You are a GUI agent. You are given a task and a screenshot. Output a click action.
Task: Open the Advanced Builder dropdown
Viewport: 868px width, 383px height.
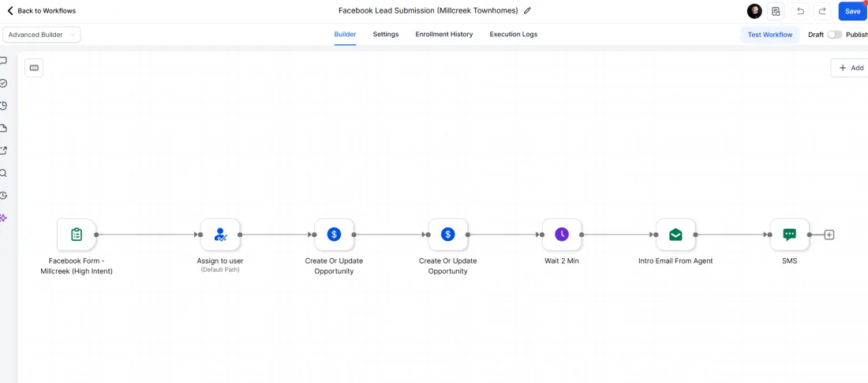pos(42,35)
